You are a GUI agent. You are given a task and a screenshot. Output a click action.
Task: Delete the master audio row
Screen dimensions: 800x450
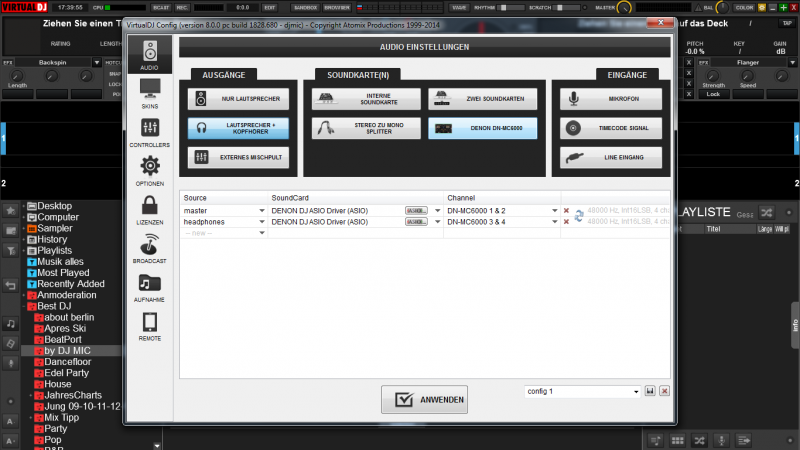tap(566, 211)
